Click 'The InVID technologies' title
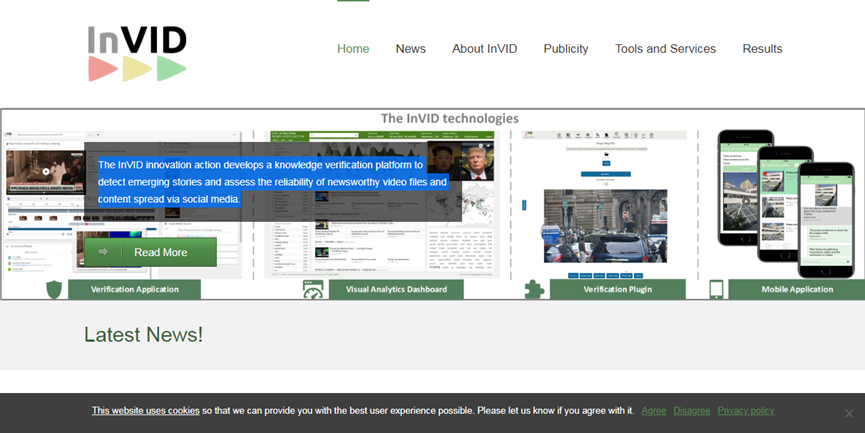The height and width of the screenshot is (433, 865). pyautogui.click(x=450, y=118)
